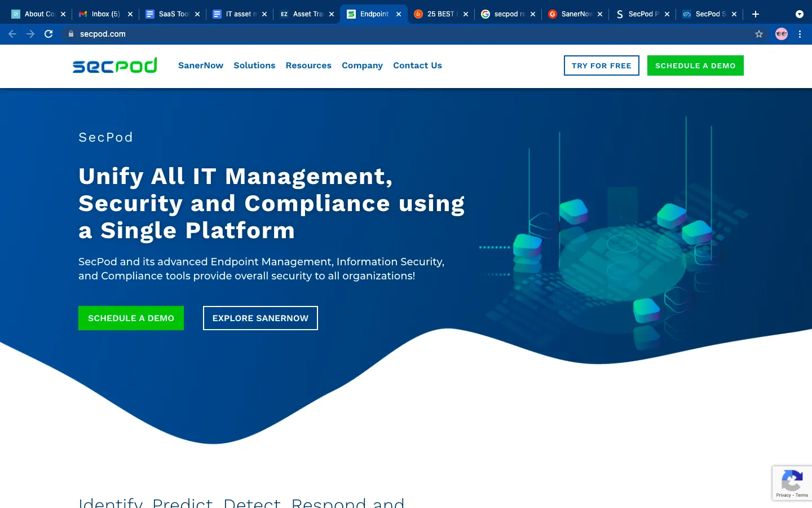The width and height of the screenshot is (812, 508).
Task: Open the reCAPTCHA Terms link
Action: click(802, 495)
